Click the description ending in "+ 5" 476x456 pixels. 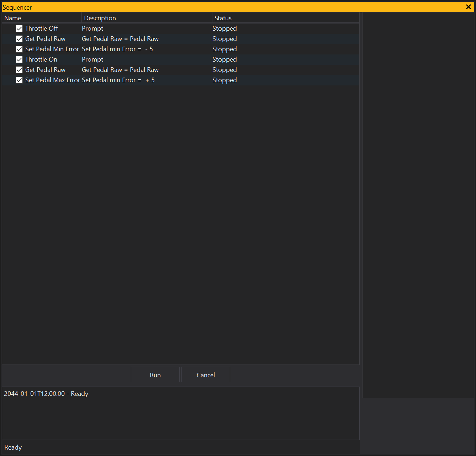click(x=118, y=80)
